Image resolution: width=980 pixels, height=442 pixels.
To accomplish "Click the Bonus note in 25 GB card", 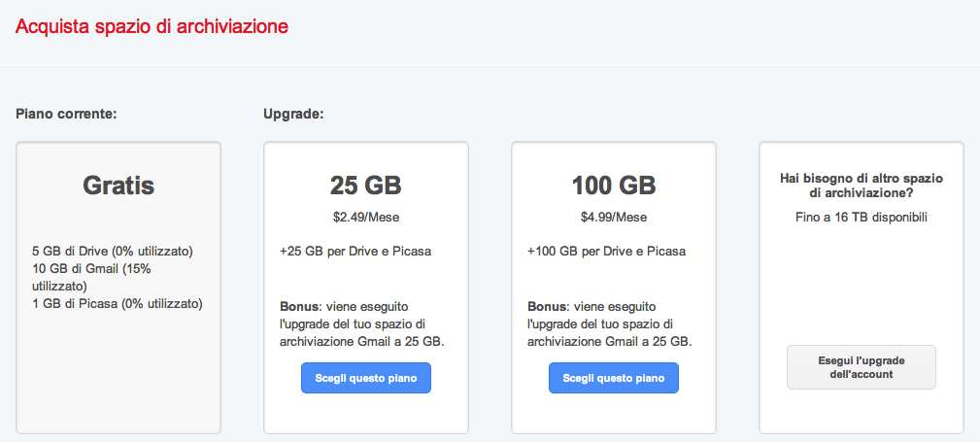I will coord(362,323).
